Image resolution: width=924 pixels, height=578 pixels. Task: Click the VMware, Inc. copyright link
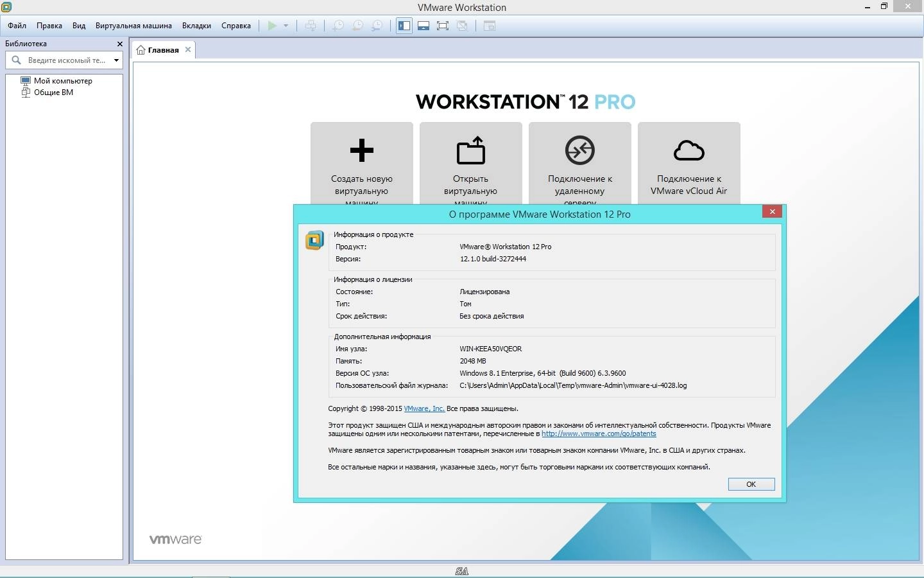(424, 408)
